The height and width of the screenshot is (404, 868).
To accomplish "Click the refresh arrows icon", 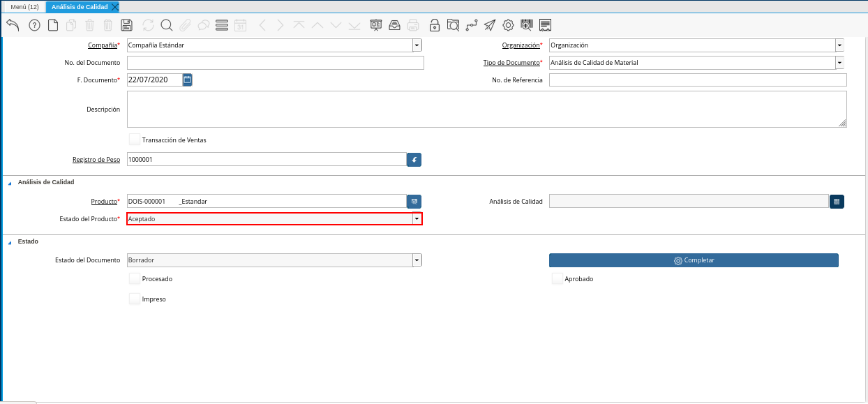I will pyautogui.click(x=148, y=25).
